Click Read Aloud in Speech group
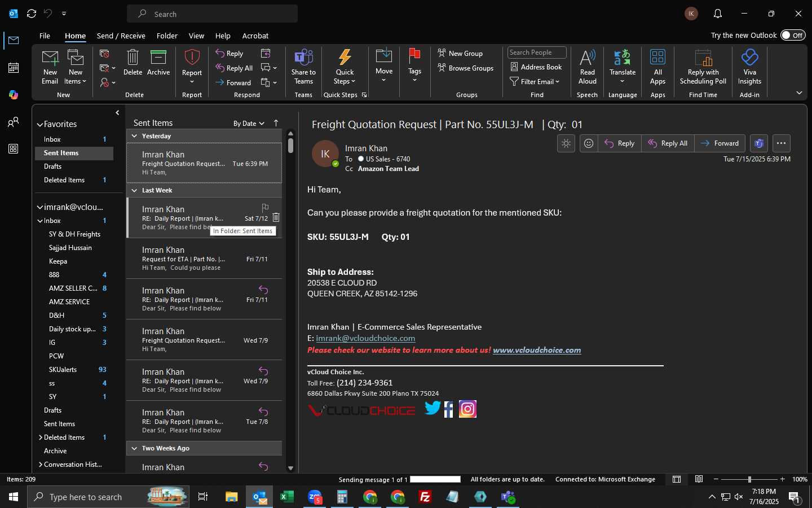 [x=587, y=67]
